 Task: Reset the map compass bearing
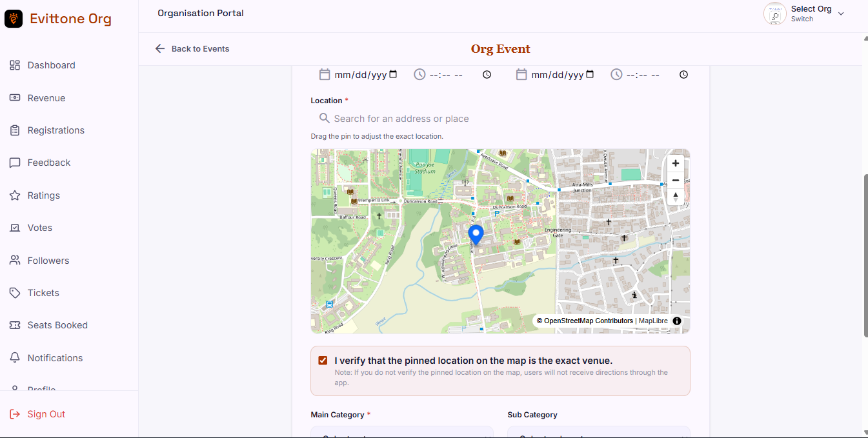point(676,197)
